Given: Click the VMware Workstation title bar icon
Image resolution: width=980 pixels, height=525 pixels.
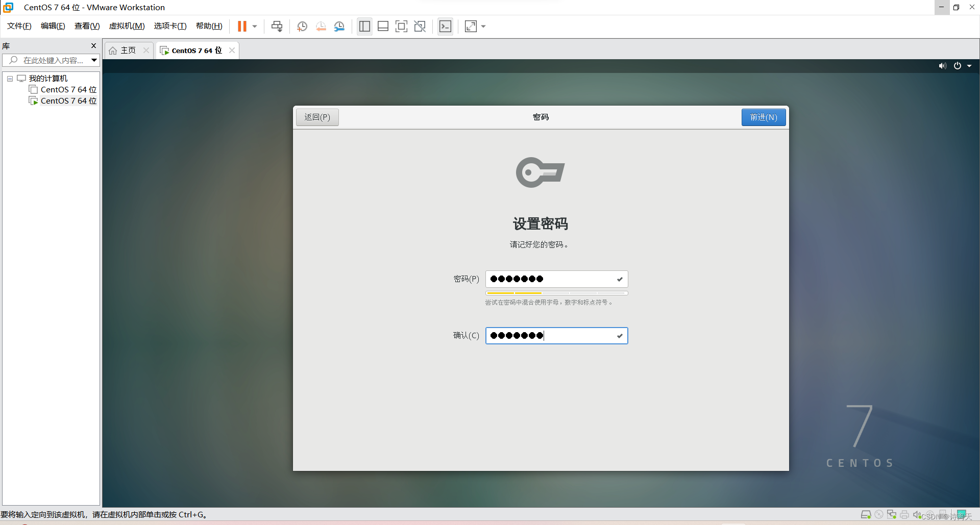Looking at the screenshot, I should pos(8,7).
